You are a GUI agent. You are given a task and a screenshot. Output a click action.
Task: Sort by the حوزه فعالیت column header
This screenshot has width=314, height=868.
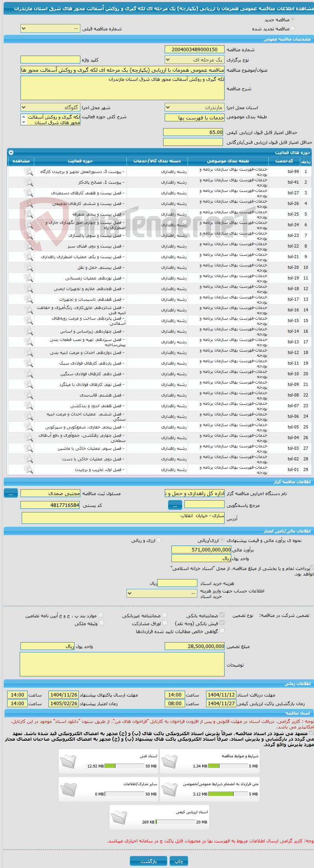[x=80, y=161]
